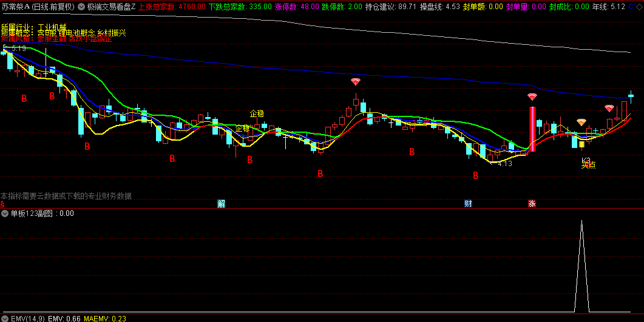Select the tall red limit-up bar
644x322 pixels.
(x=532, y=129)
